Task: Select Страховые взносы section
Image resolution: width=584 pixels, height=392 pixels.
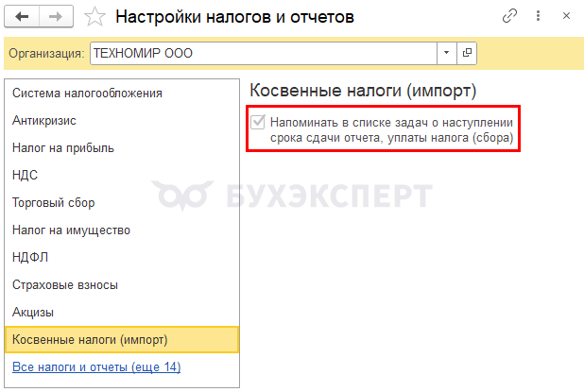Action: (x=65, y=285)
